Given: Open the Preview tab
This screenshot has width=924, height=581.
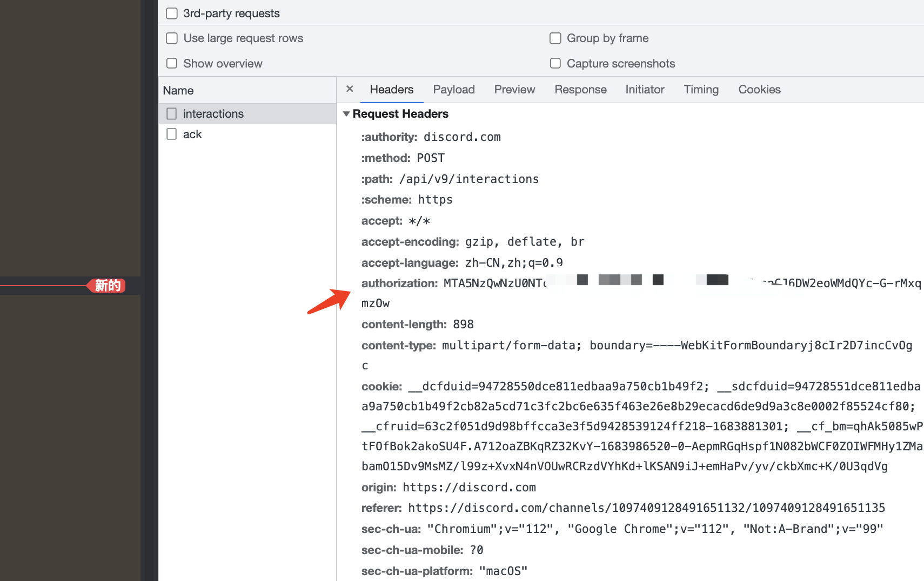Looking at the screenshot, I should tap(514, 90).
